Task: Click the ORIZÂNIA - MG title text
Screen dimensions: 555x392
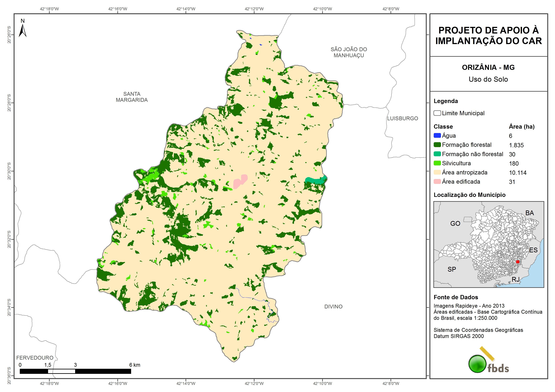Action: pos(488,67)
